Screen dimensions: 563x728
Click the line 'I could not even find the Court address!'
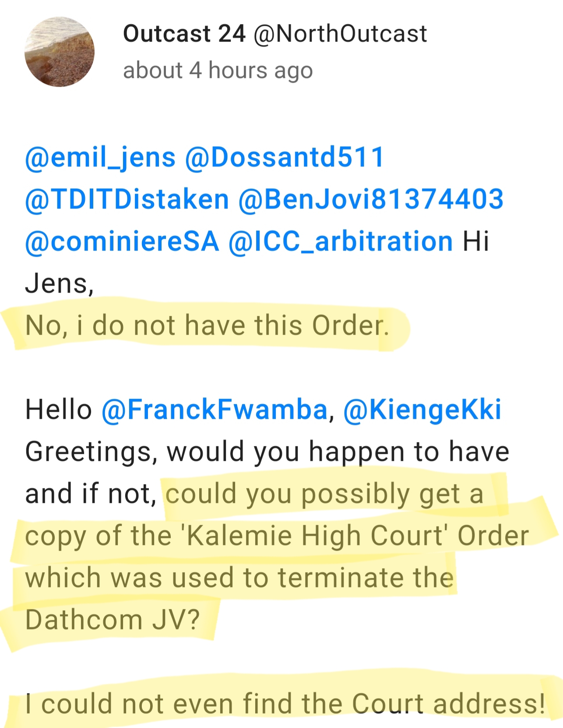285,704
